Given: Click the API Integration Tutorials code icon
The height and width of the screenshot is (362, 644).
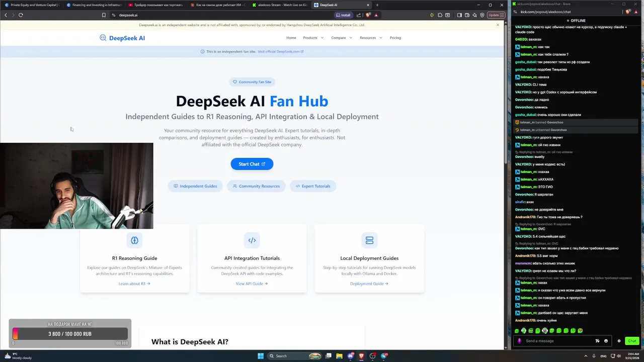Looking at the screenshot, I should click(252, 240).
